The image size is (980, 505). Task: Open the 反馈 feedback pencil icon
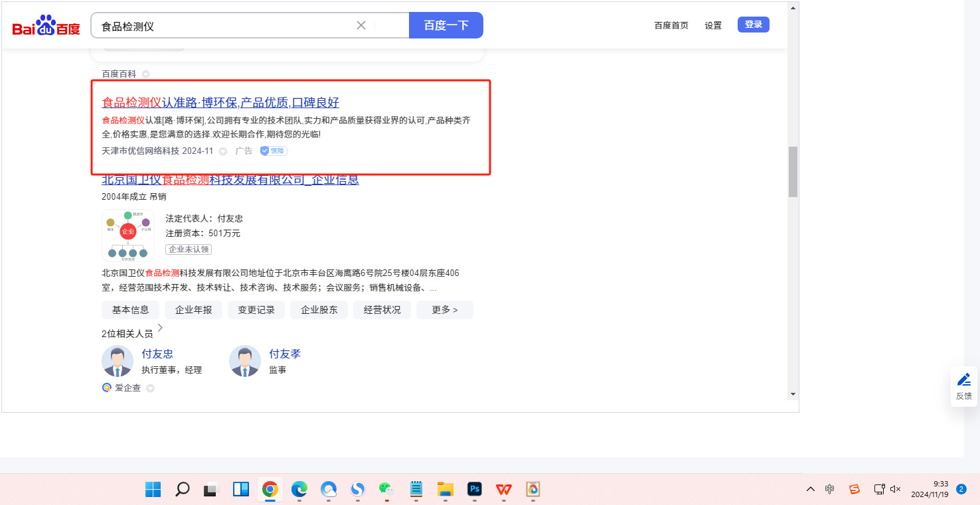[963, 380]
